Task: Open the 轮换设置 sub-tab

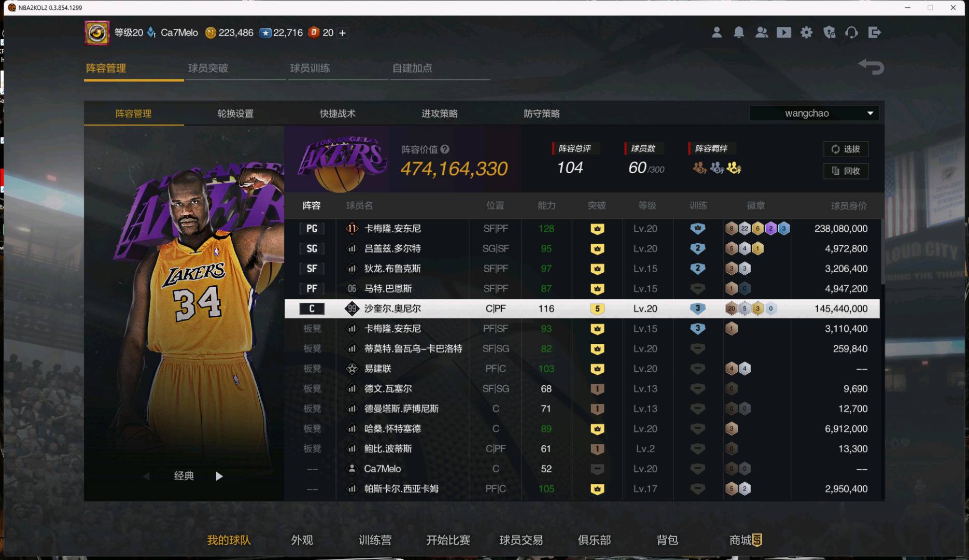Action: pyautogui.click(x=235, y=114)
